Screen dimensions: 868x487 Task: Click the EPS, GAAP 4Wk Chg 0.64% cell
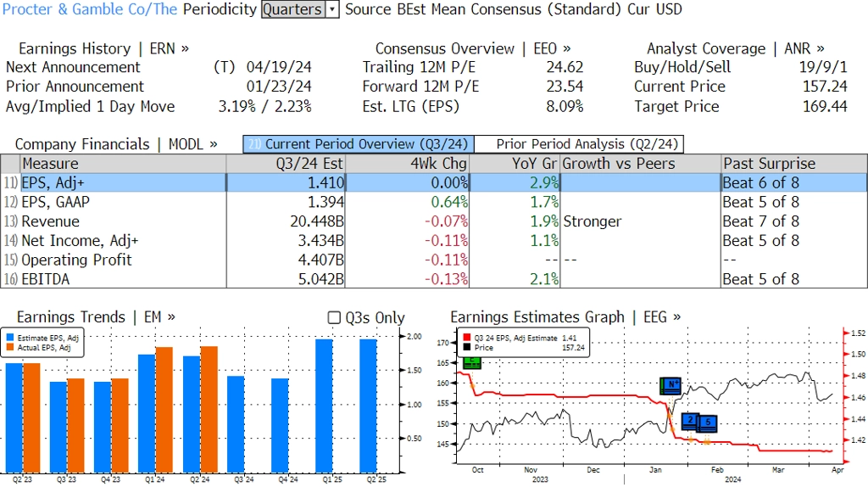coord(407,202)
